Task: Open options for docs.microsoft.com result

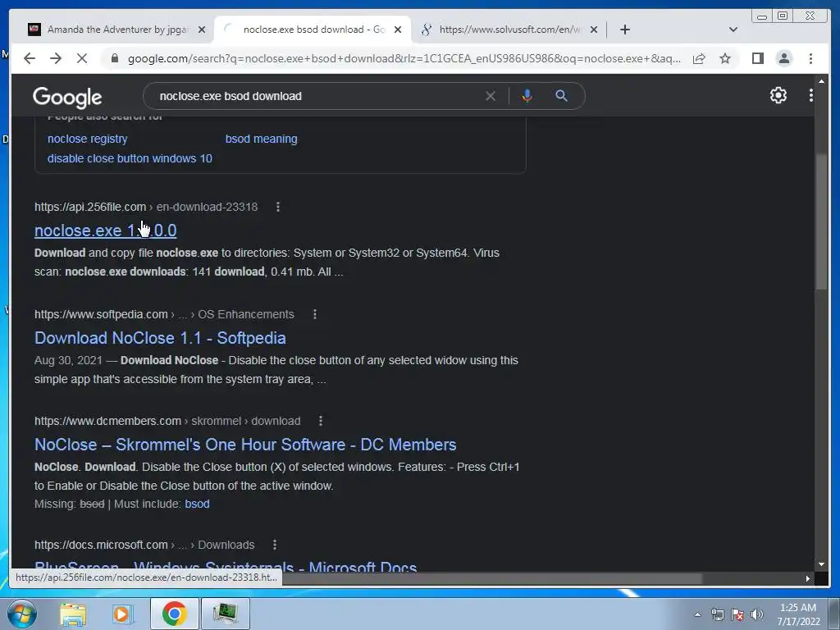Action: click(x=274, y=545)
